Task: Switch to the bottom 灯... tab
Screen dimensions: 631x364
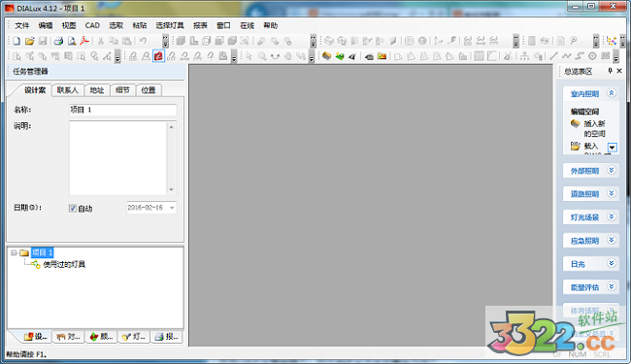Action: pos(134,337)
